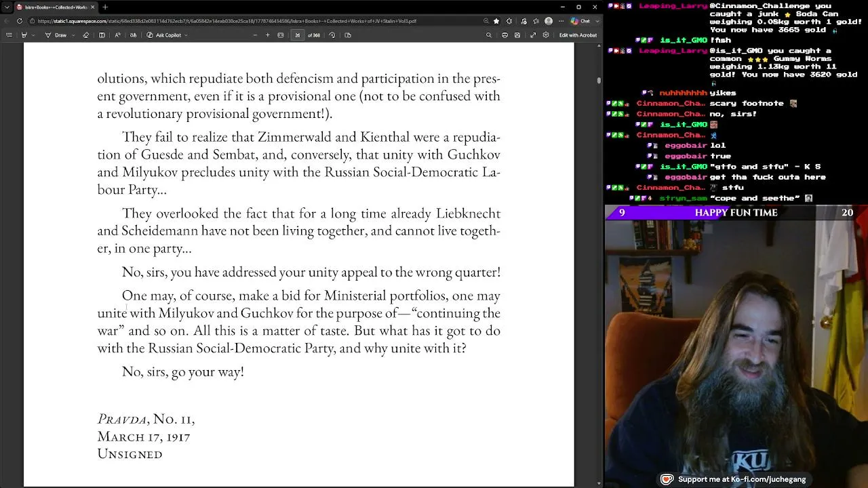Close the Iskra Books tab

pos(93,7)
